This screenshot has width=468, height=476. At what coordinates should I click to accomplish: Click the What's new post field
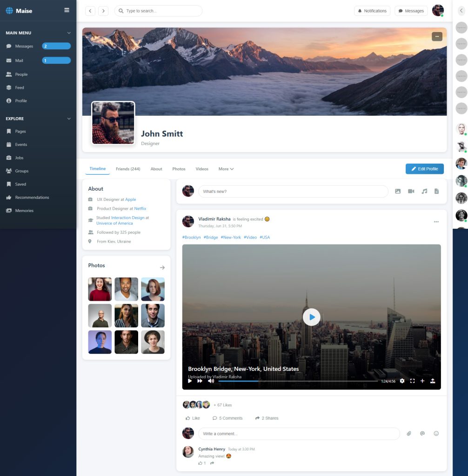(293, 192)
